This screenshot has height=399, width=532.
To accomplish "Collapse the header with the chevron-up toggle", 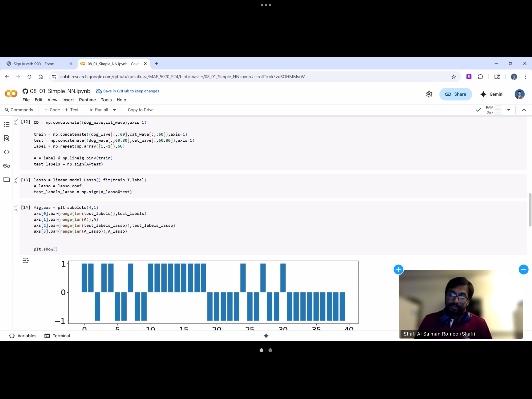I will [x=524, y=110].
